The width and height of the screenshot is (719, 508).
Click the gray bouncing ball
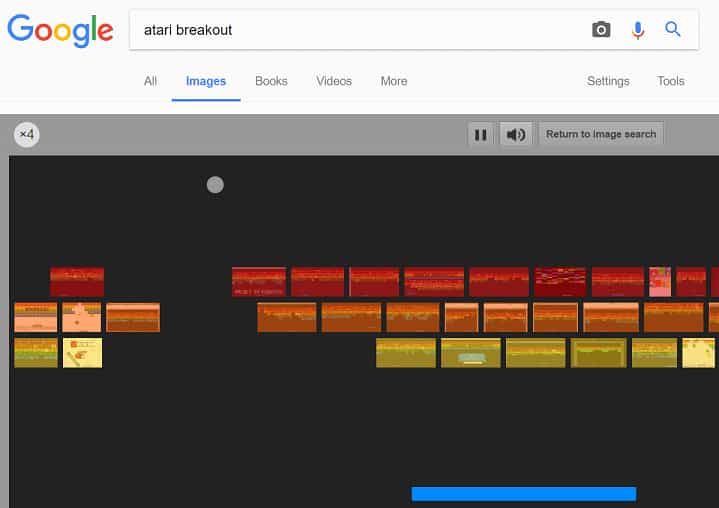click(215, 185)
